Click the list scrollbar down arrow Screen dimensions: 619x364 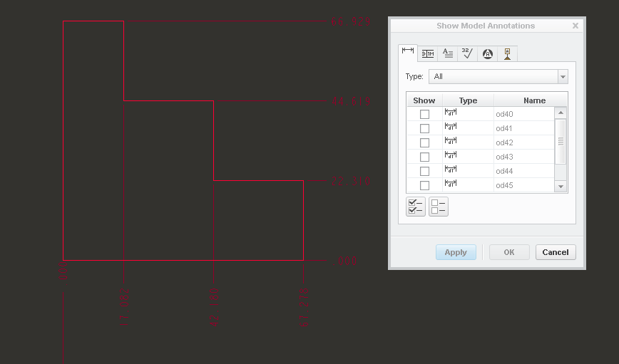pyautogui.click(x=561, y=187)
